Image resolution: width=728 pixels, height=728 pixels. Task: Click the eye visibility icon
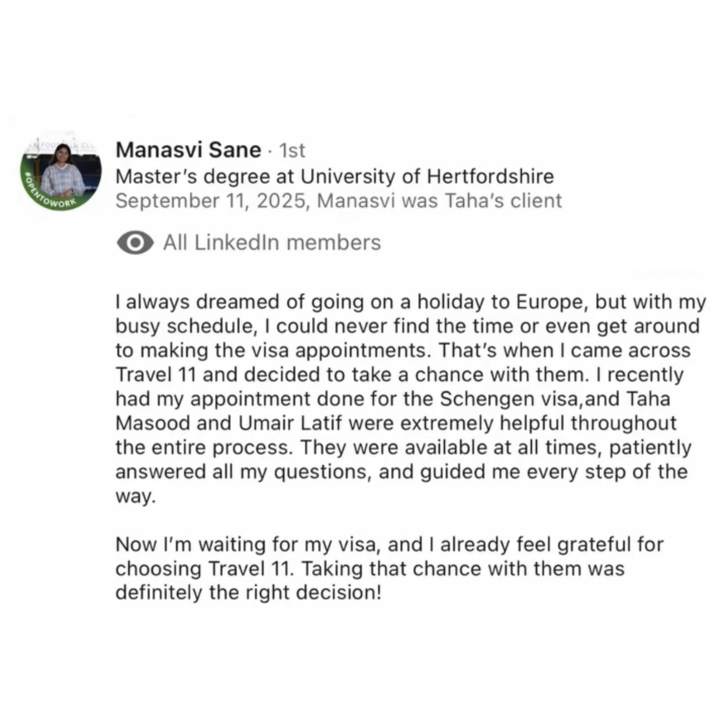(135, 243)
